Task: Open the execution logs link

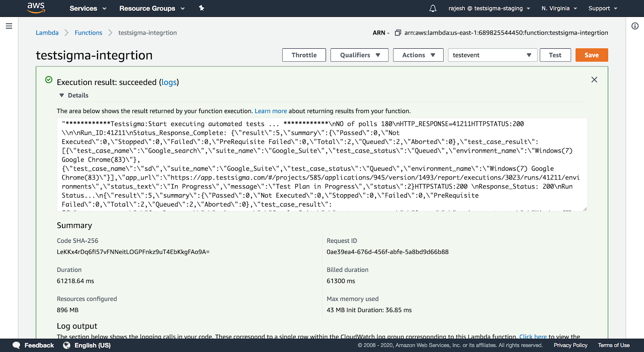Action: (169, 82)
